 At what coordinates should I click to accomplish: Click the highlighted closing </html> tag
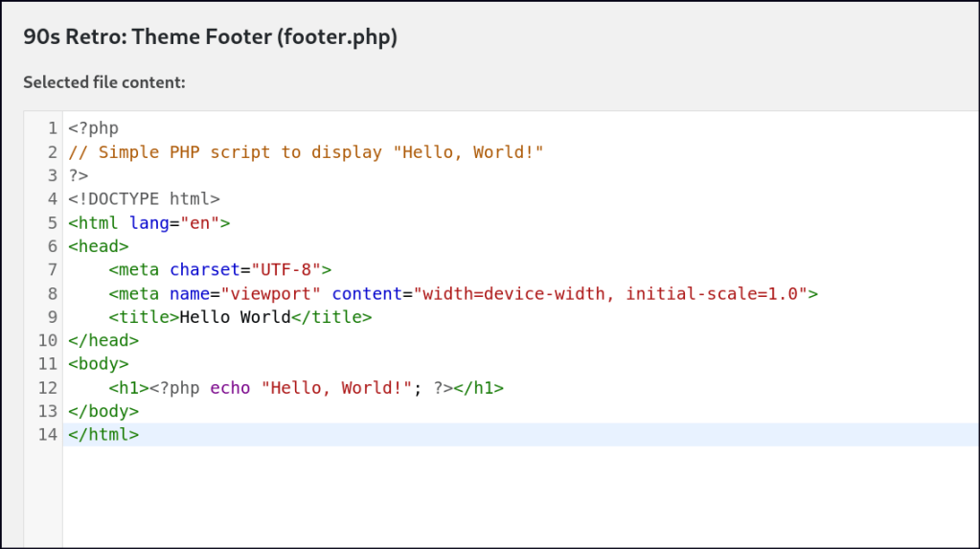coord(103,435)
